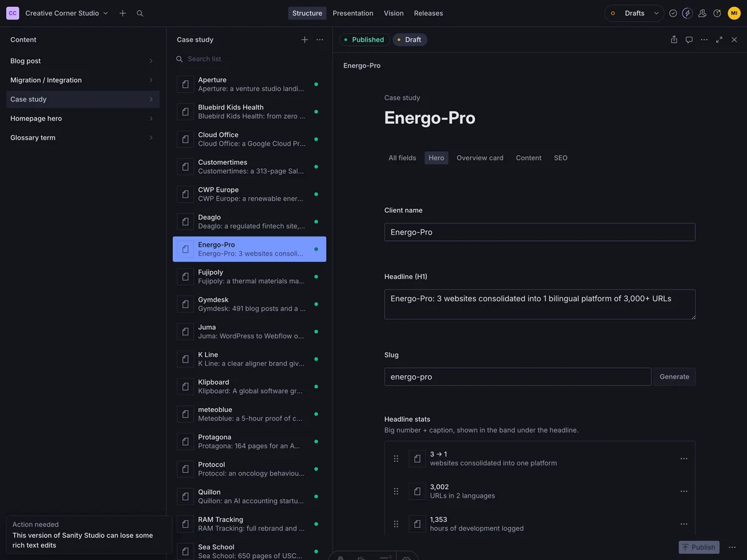Switch to the Structure tab

[x=307, y=13]
